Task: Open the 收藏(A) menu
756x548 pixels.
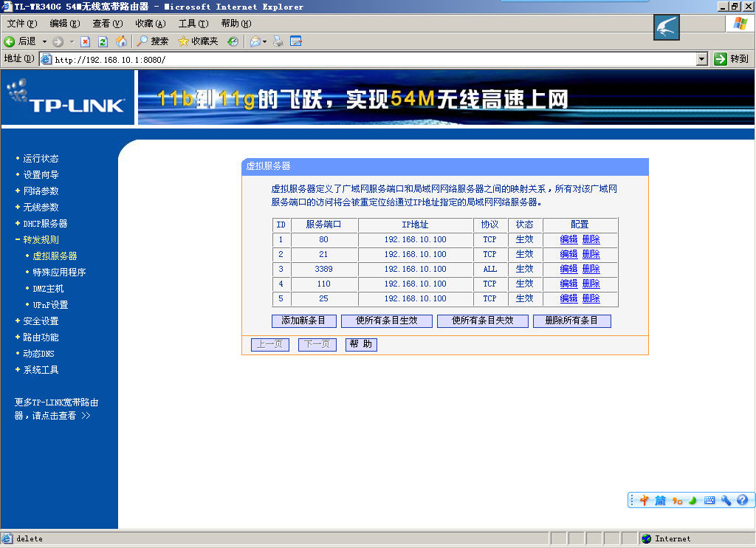Action: [150, 24]
